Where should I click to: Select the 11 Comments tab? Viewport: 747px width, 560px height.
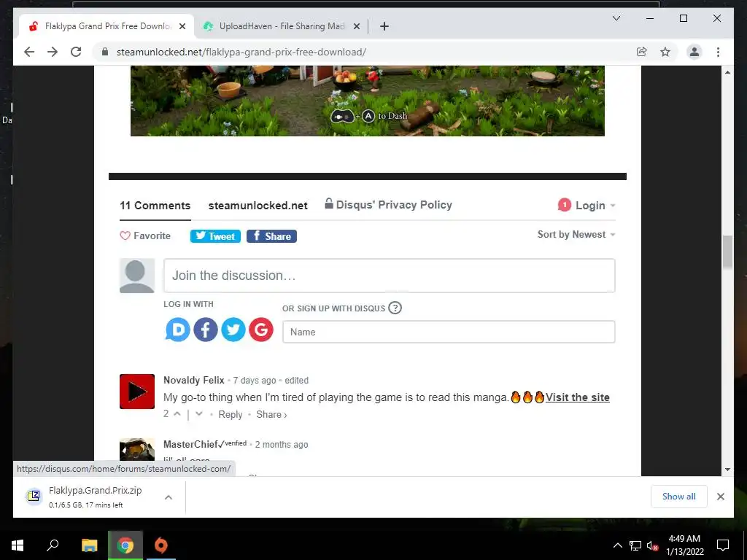[x=155, y=206]
